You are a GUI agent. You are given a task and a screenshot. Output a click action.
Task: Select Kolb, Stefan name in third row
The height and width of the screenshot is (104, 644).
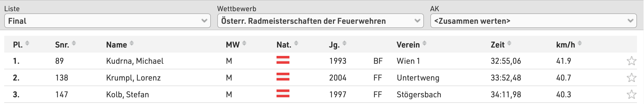coord(127,94)
